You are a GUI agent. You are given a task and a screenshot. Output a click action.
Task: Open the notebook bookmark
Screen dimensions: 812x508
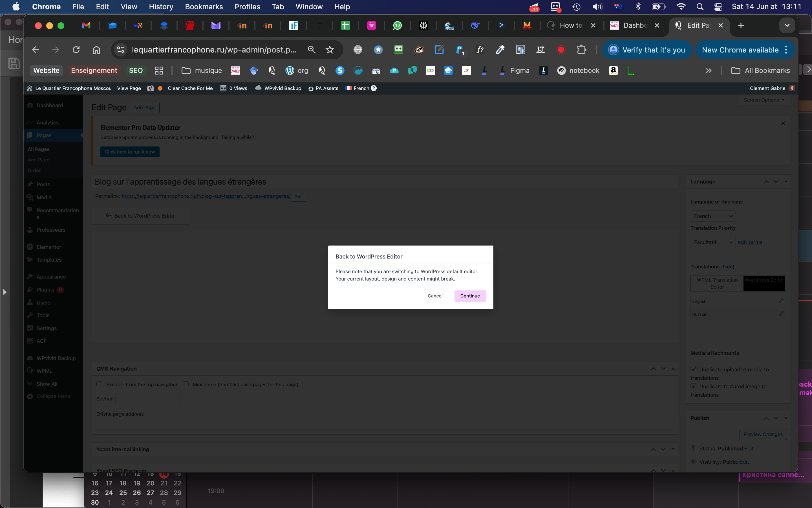coord(578,70)
